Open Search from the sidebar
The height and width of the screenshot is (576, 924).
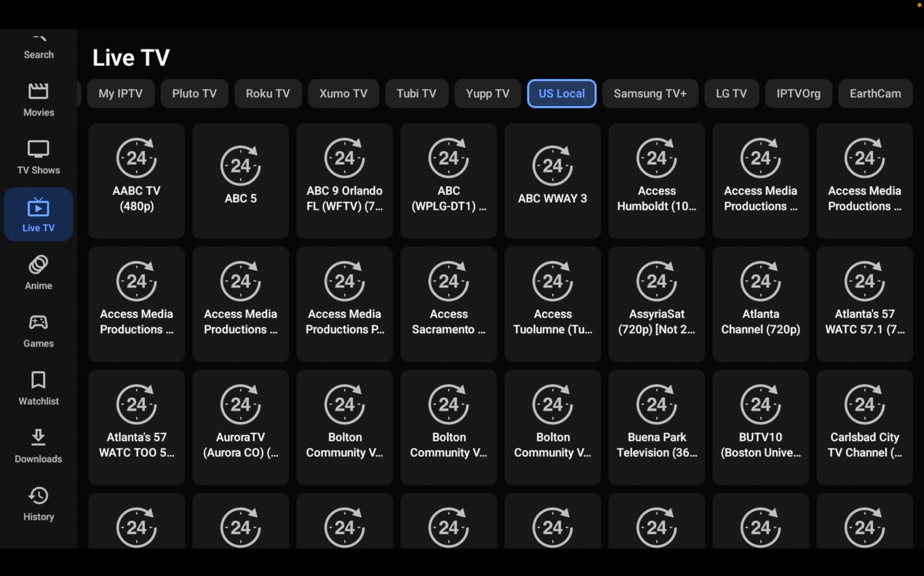39,46
